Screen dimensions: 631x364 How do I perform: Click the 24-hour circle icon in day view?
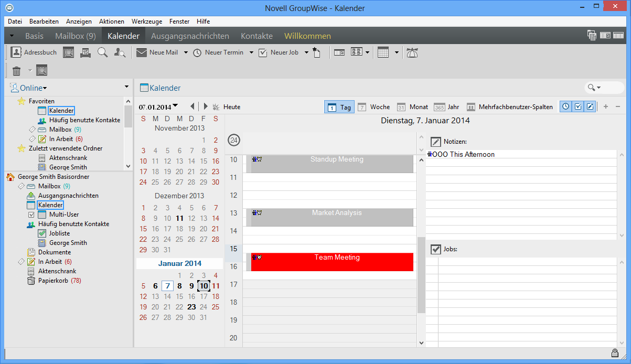tap(234, 140)
